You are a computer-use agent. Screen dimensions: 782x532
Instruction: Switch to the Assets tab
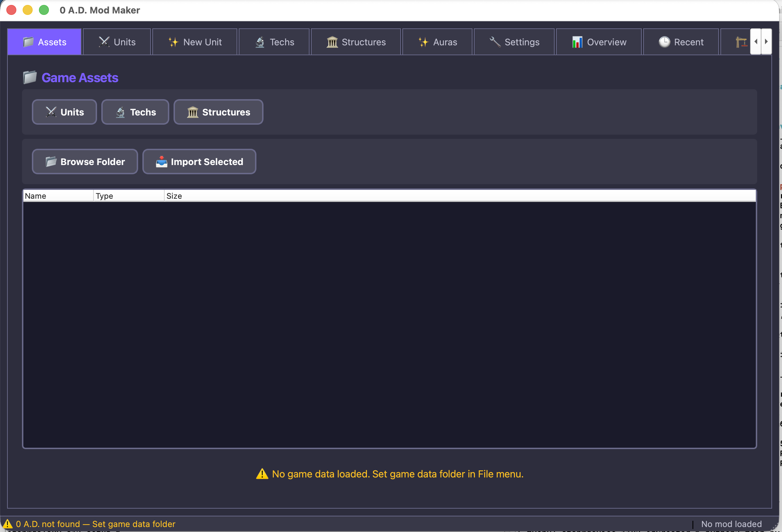[45, 42]
